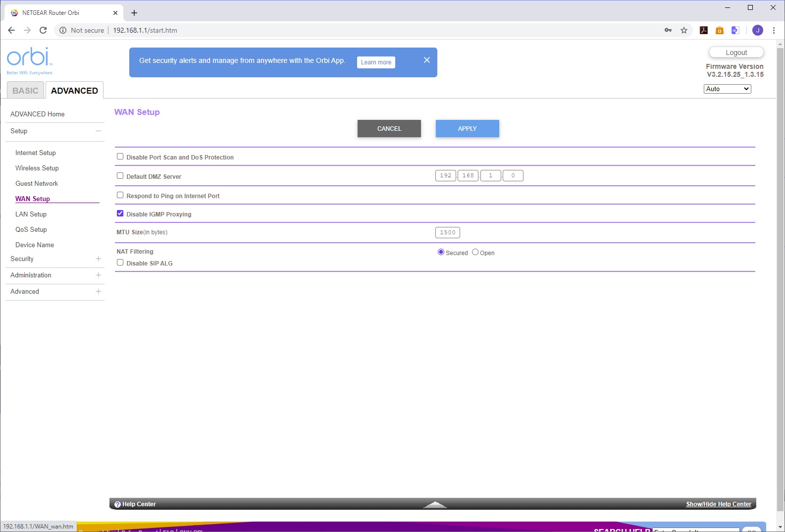Open the Chrome three-dot menu
The width and height of the screenshot is (785, 532).
(774, 30)
